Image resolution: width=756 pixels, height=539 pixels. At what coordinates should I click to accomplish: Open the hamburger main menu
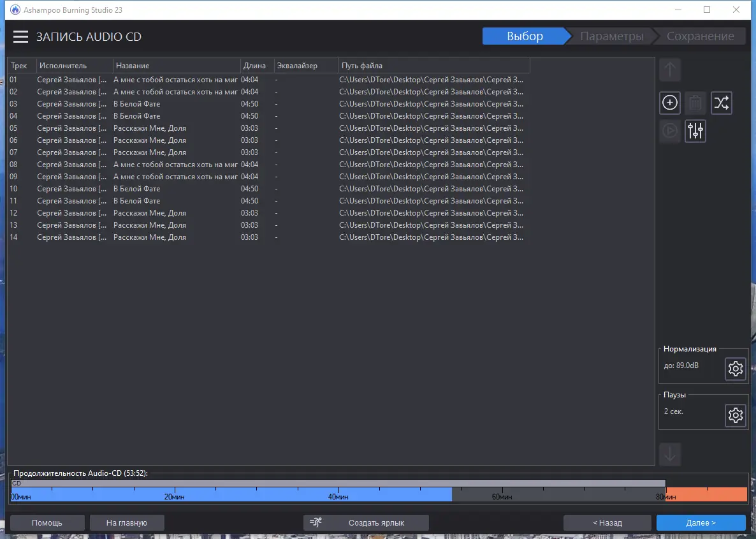(21, 36)
